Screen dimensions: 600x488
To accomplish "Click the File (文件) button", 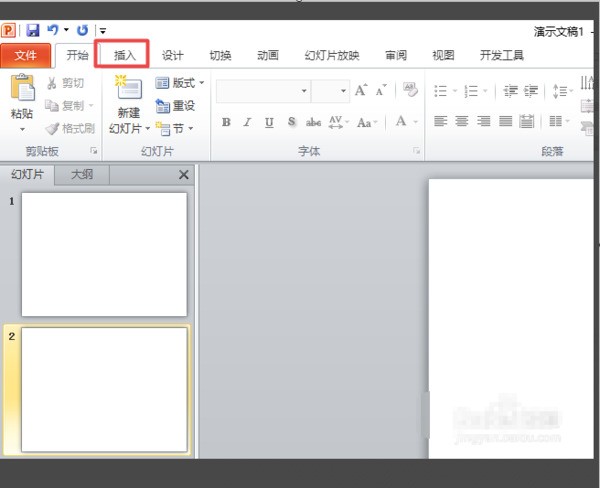I will pos(25,55).
